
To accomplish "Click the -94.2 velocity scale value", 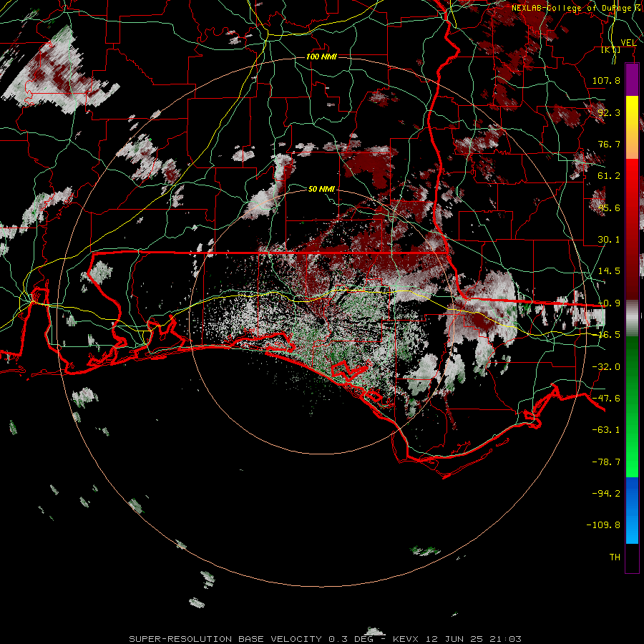I will pyautogui.click(x=606, y=494).
